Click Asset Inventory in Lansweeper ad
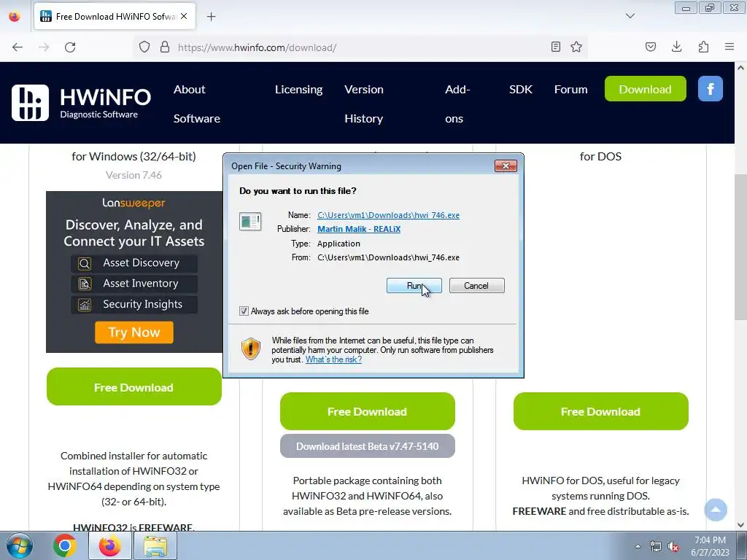747x560 pixels. (134, 284)
